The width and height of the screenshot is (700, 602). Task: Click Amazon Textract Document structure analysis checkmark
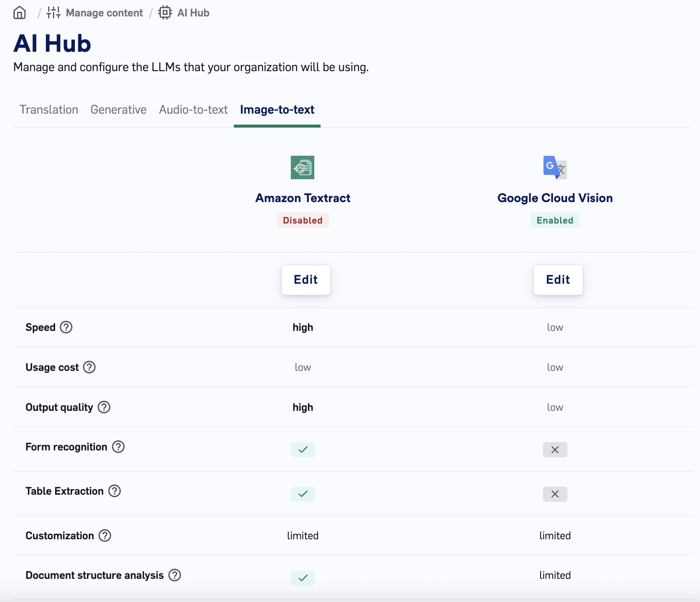click(x=303, y=578)
